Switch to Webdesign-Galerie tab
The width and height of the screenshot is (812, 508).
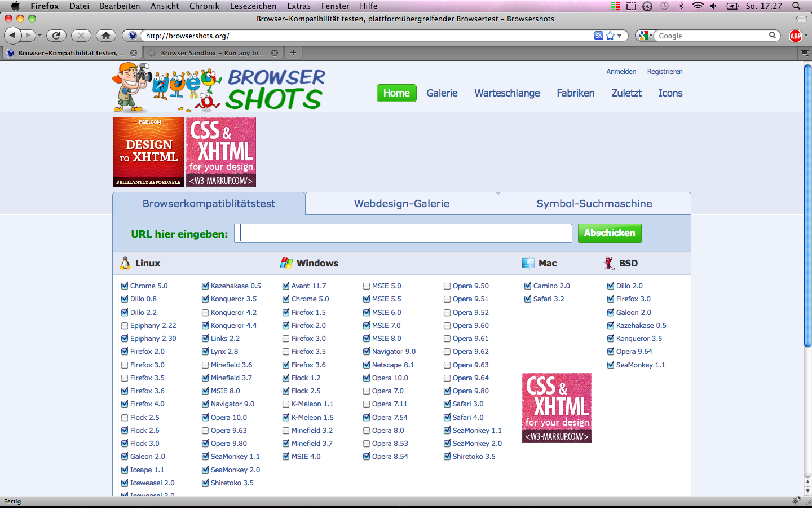click(x=401, y=203)
